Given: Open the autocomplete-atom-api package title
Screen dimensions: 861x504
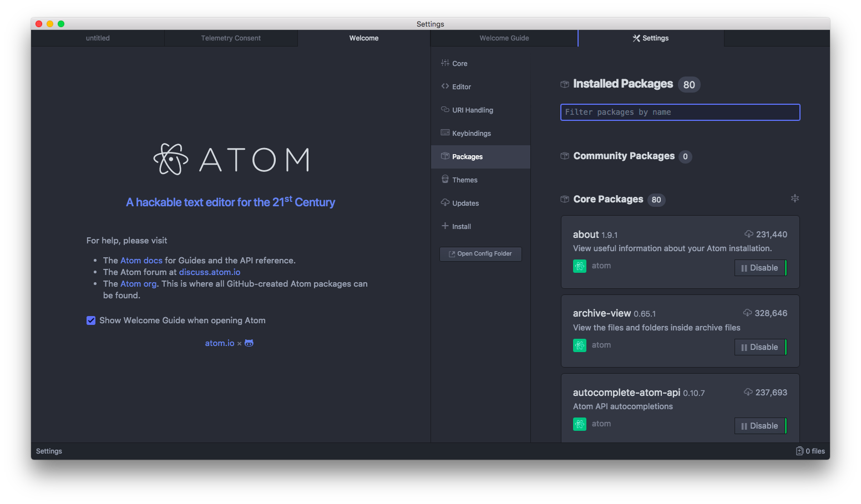Looking at the screenshot, I should 626,393.
